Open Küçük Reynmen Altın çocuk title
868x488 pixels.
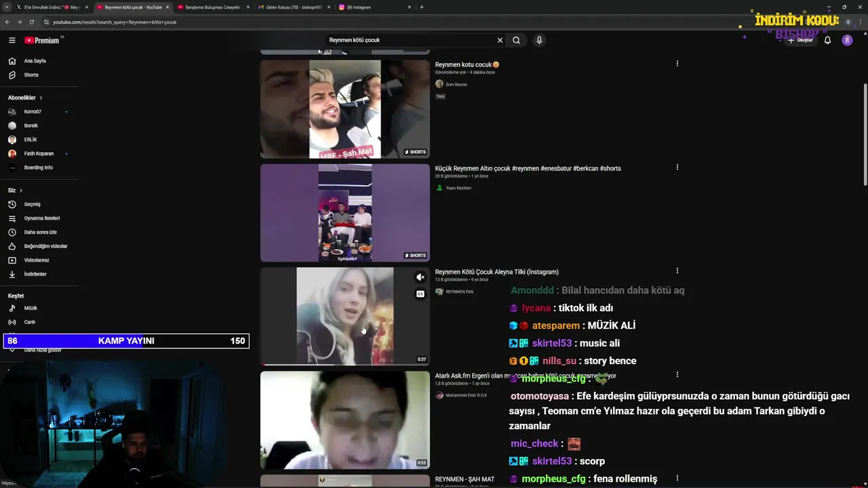[528, 168]
